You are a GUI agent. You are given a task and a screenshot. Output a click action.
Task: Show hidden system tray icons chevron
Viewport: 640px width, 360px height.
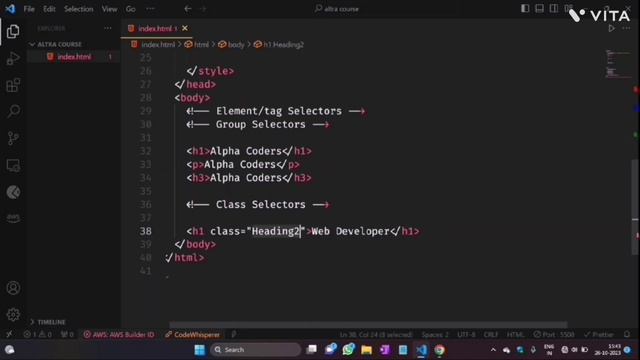(x=493, y=350)
